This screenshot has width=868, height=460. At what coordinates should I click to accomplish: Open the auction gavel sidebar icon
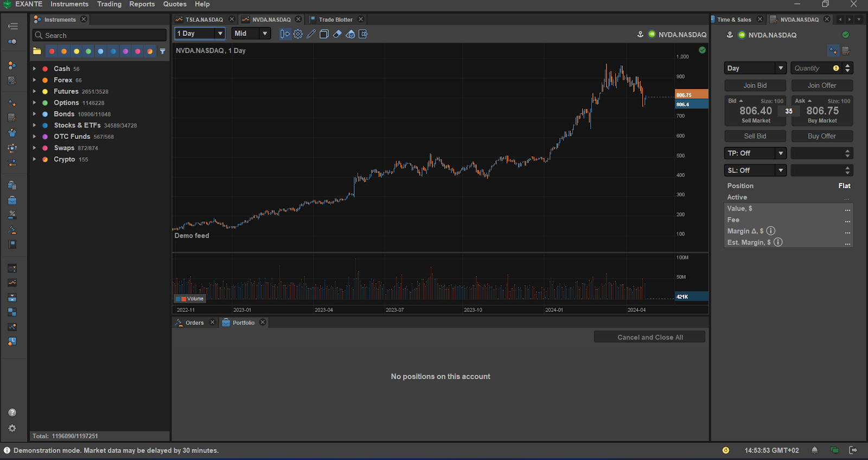12,230
